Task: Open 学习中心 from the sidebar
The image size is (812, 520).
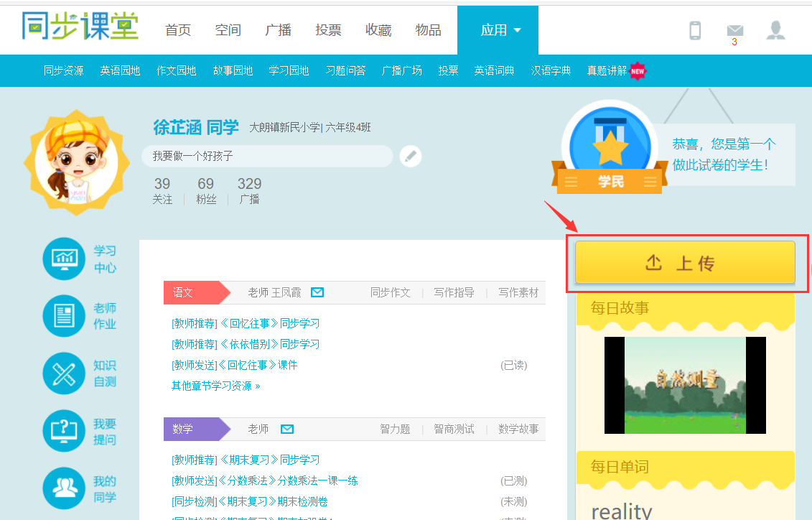Action: (x=80, y=259)
